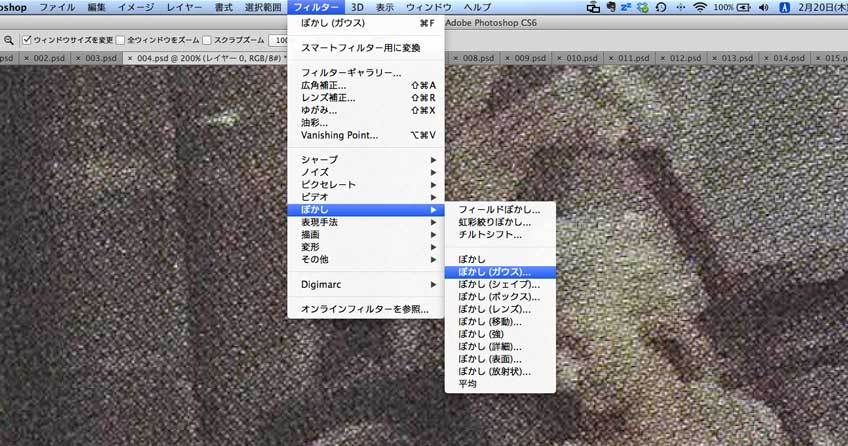This screenshot has width=848, height=446.
Task: Select the Zoom tool magnifier icon
Action: pyautogui.click(x=9, y=40)
